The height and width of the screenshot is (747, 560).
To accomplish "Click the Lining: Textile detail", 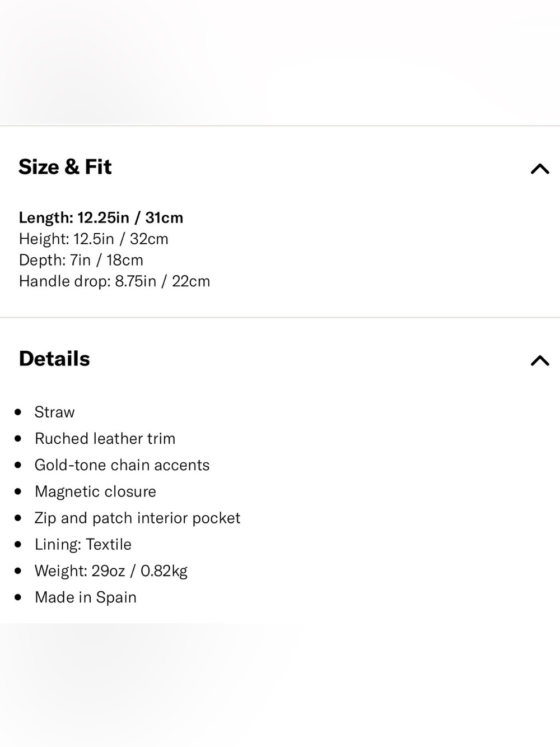I will (x=83, y=544).
